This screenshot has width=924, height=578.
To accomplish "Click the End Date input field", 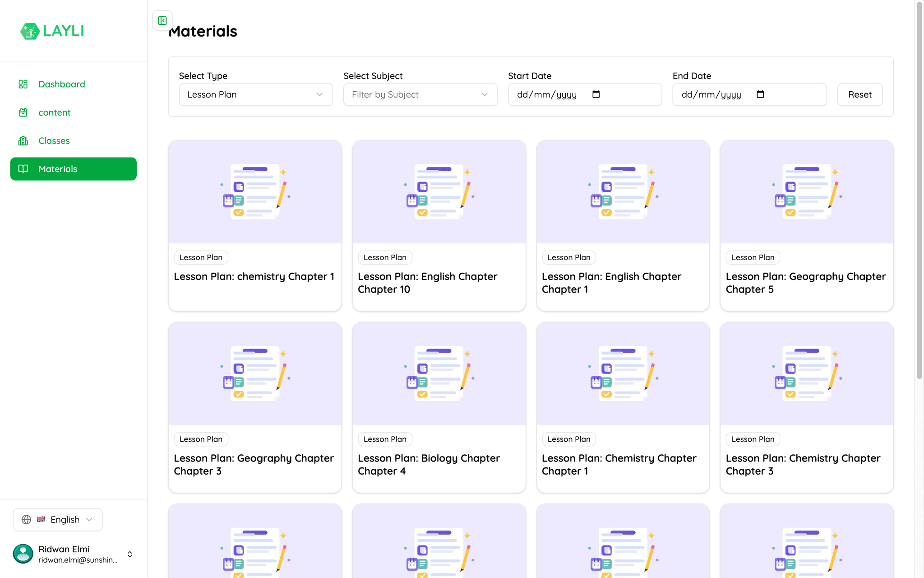I will click(x=749, y=94).
